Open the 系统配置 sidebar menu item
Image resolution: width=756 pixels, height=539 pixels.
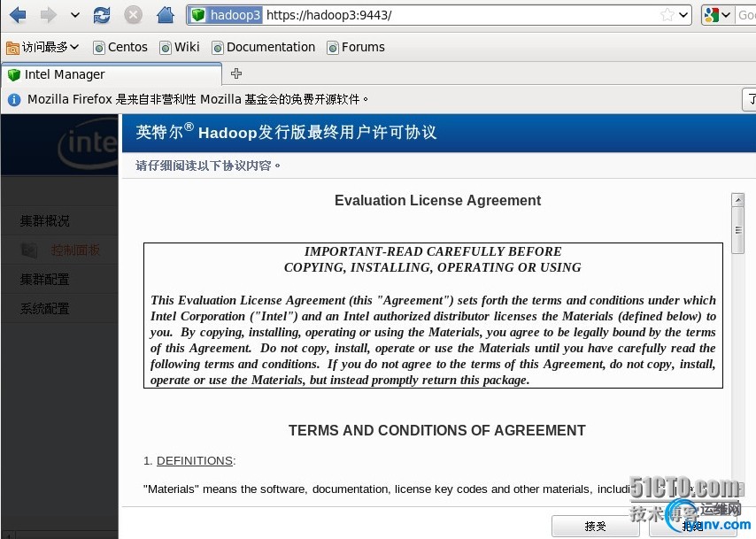44,309
